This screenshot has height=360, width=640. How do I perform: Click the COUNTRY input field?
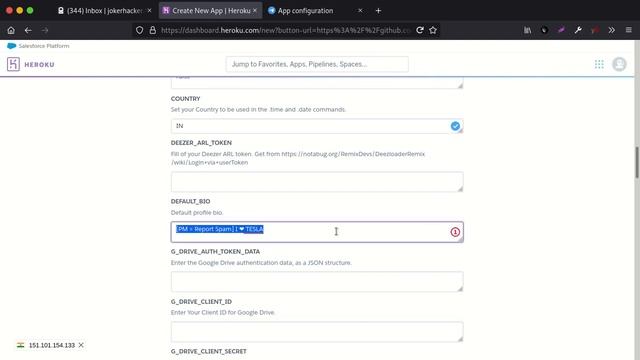tap(317, 126)
